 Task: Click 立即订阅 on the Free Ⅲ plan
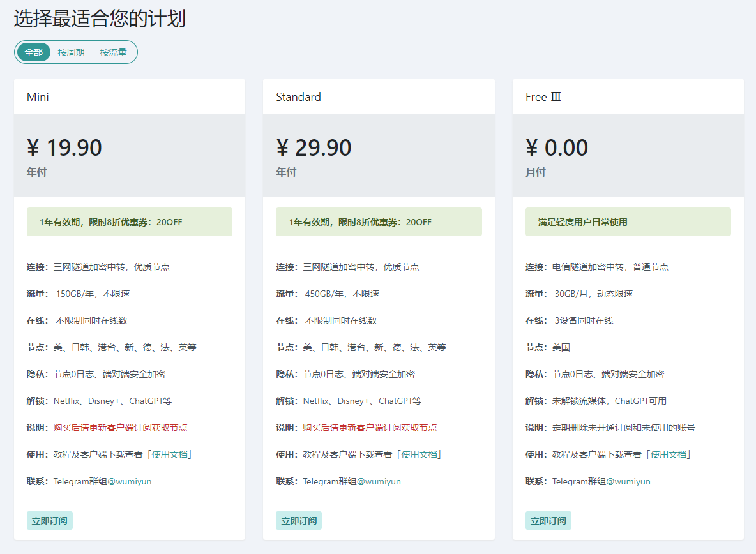tap(548, 520)
